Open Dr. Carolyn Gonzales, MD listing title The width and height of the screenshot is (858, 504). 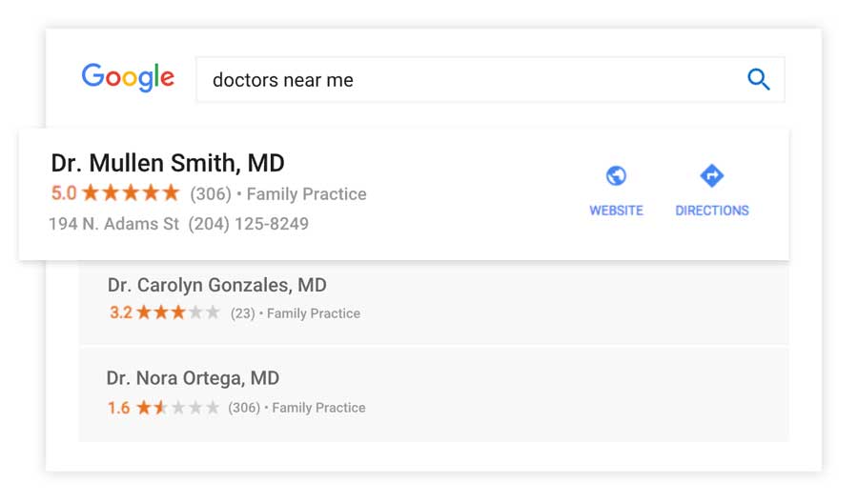[216, 285]
